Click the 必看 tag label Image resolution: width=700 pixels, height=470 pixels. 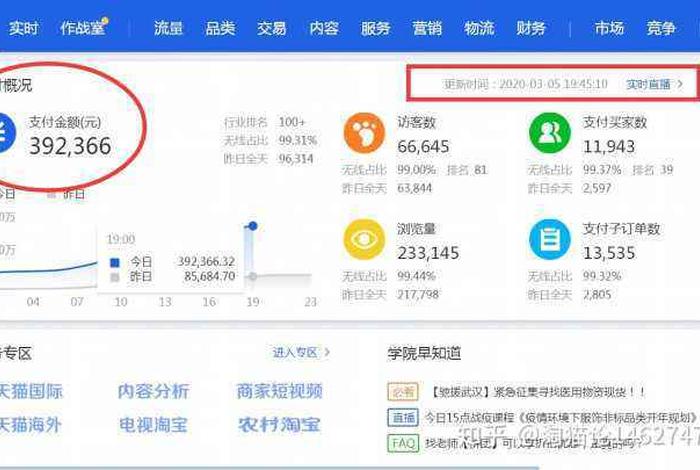coord(403,392)
